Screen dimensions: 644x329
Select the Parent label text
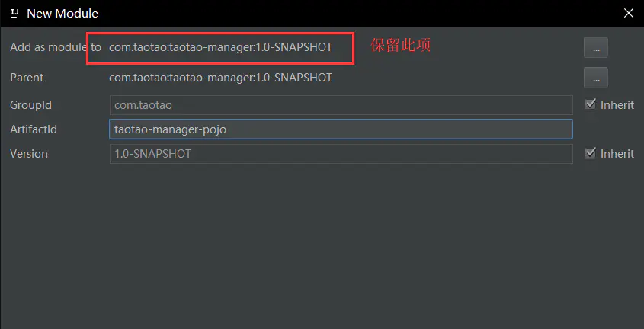click(27, 78)
